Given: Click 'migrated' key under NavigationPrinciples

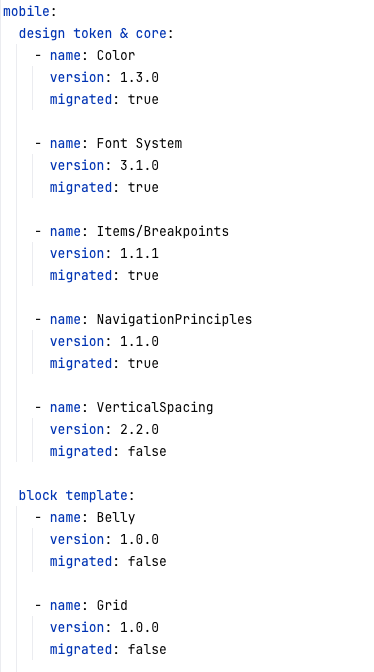Looking at the screenshot, I should point(81,363).
